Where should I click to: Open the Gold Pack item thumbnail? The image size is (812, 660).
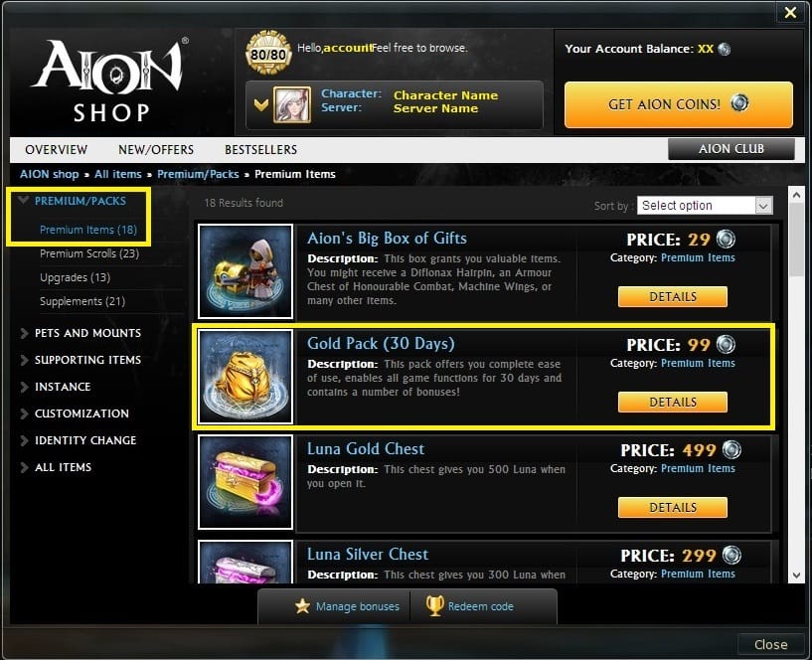tap(245, 377)
